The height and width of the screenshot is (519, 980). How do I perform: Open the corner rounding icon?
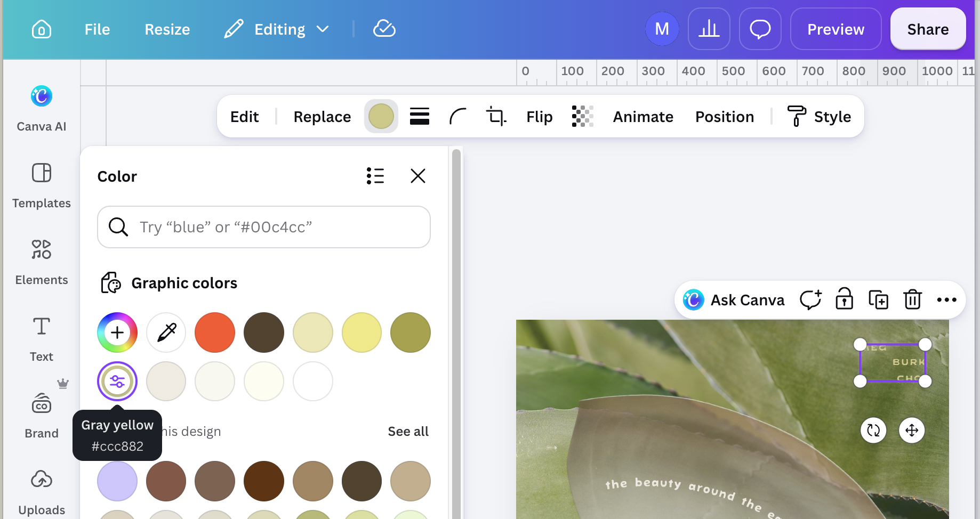click(x=458, y=116)
